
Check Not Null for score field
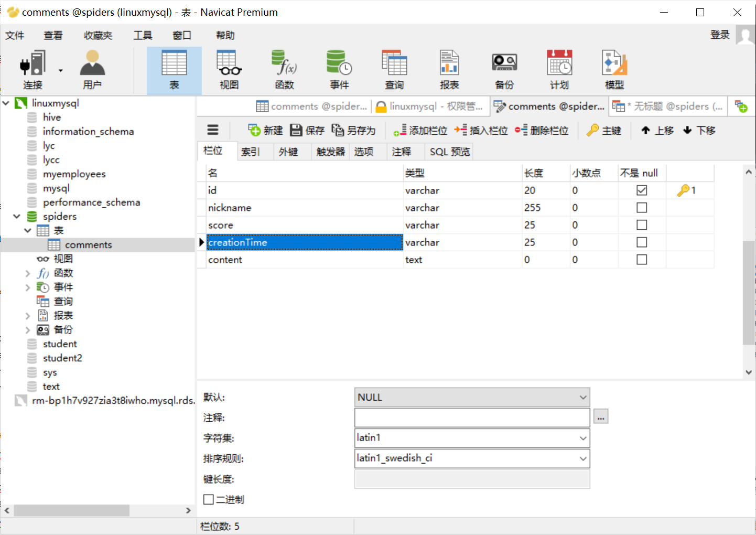(x=642, y=225)
